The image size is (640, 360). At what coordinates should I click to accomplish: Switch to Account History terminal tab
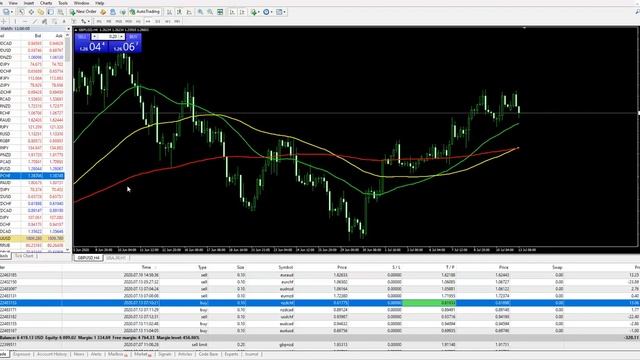[x=51, y=354]
